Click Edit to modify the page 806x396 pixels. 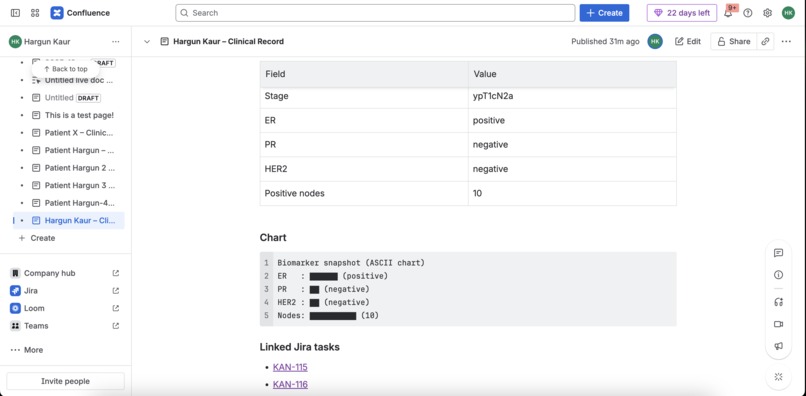point(688,42)
